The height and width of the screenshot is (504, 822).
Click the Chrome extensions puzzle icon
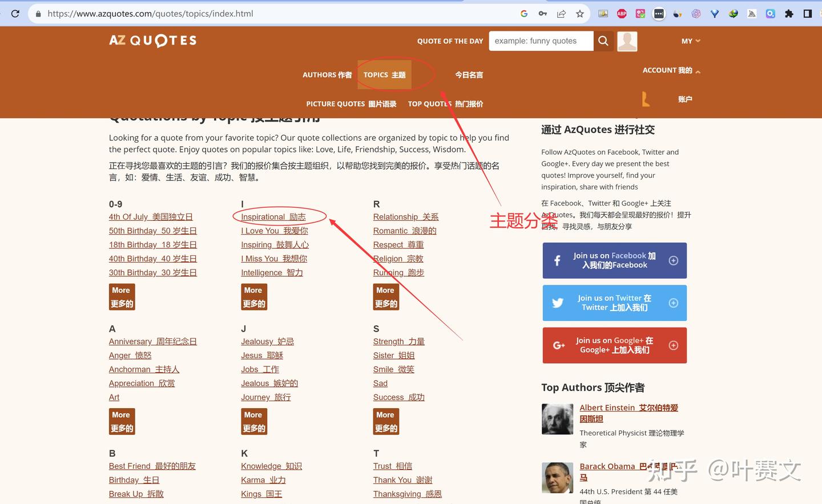[789, 13]
